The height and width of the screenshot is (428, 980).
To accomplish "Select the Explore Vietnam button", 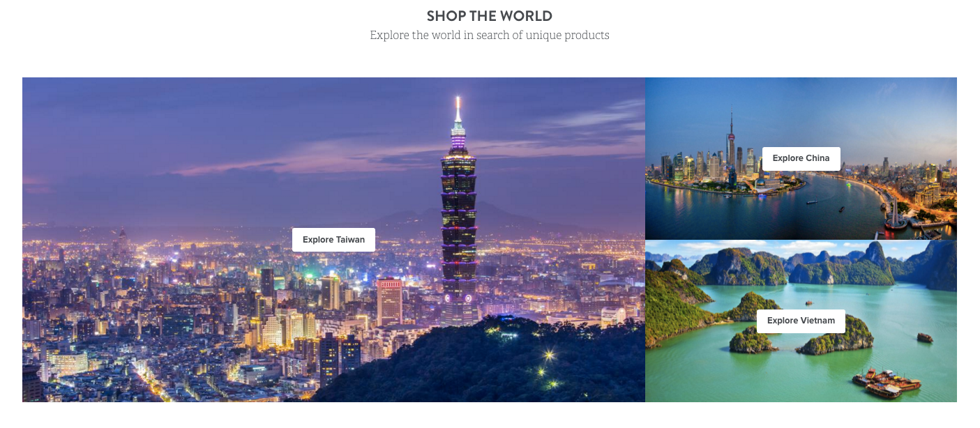I will tap(801, 321).
